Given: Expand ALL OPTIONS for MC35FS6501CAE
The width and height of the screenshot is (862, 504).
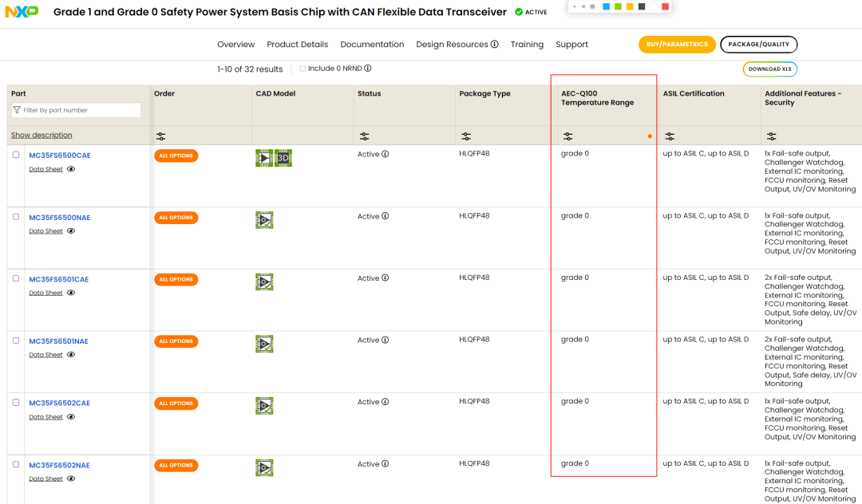Looking at the screenshot, I should 176,279.
